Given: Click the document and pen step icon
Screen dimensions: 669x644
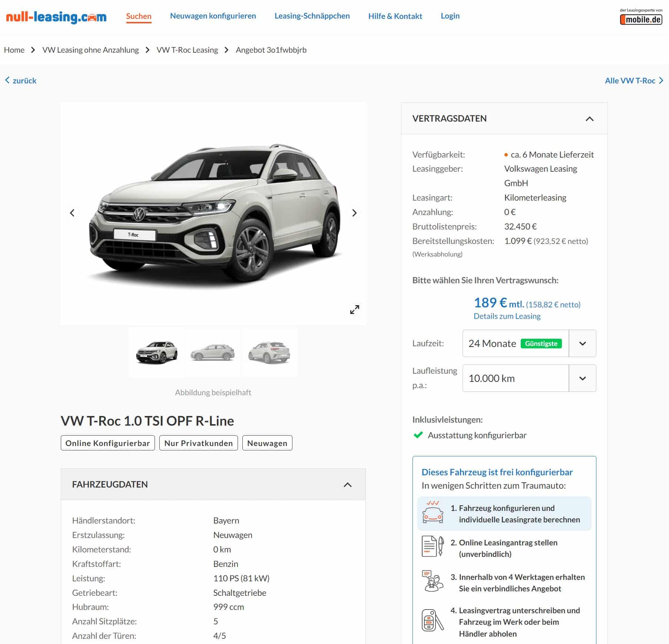Looking at the screenshot, I should pyautogui.click(x=433, y=547).
